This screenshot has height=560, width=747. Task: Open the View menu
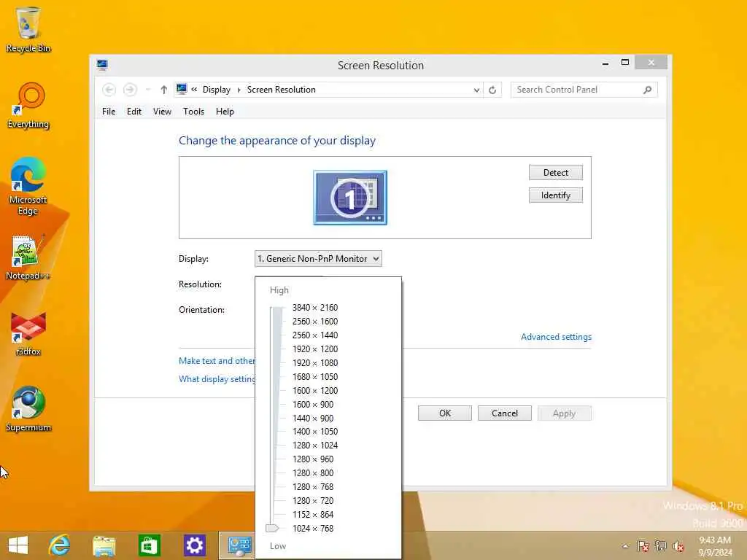[x=162, y=112]
